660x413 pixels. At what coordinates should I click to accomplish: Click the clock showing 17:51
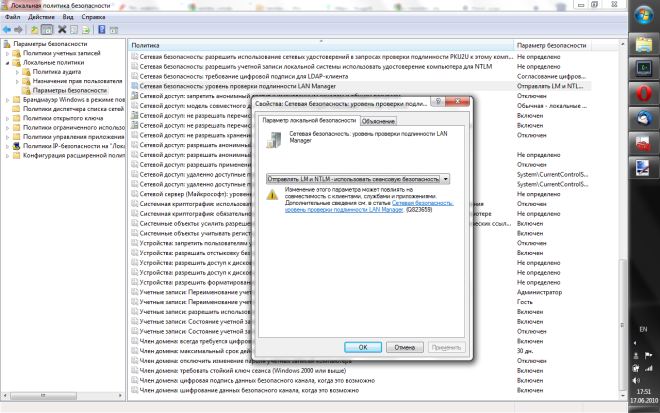[644, 392]
